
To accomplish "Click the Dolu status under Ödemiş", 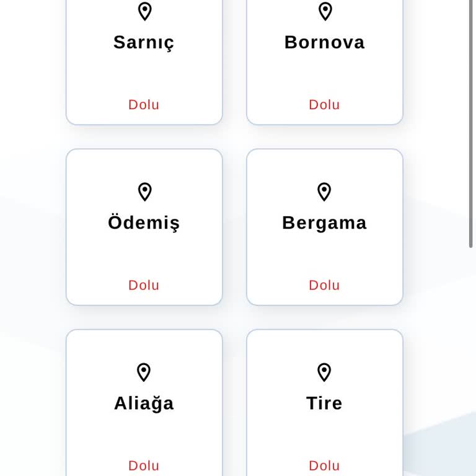I will point(144,285).
